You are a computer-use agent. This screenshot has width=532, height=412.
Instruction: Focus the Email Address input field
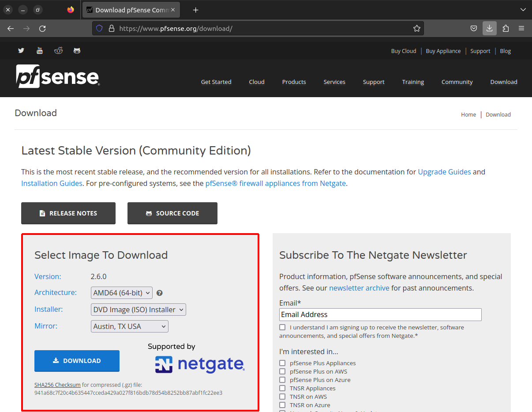tap(380, 314)
